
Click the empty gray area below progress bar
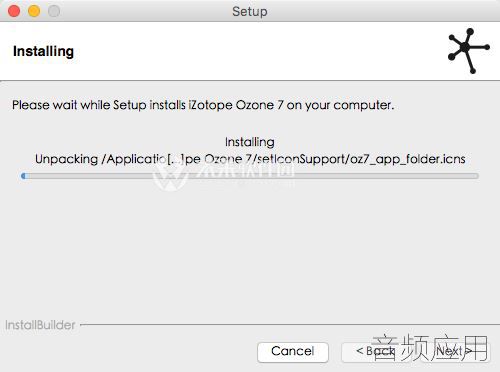tap(250, 250)
